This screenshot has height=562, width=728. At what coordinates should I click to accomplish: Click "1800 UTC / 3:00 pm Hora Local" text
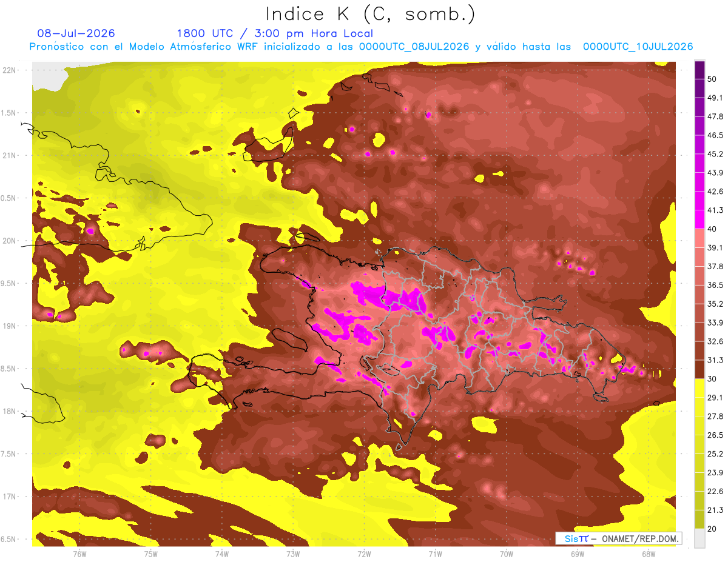coord(275,33)
